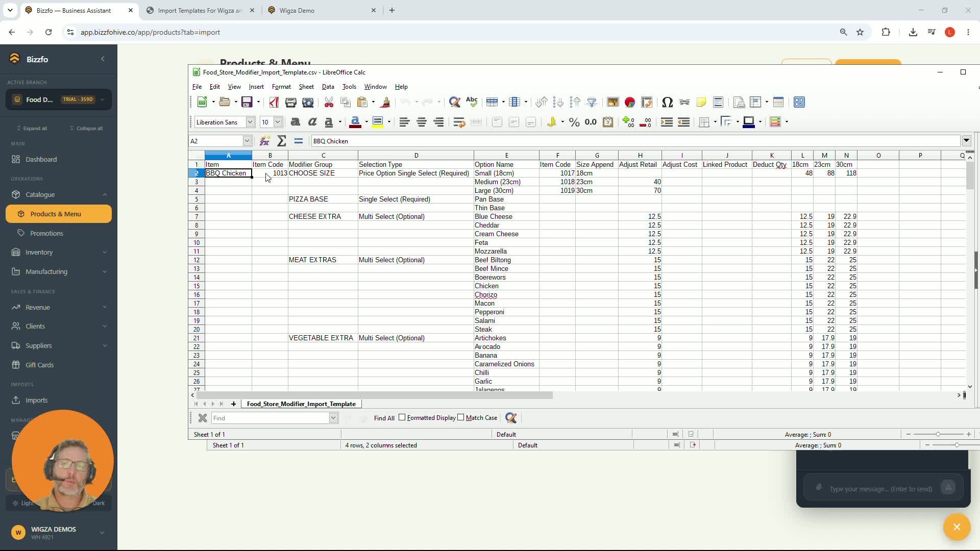Image resolution: width=980 pixels, height=551 pixels.
Task: Open Print Preview icon
Action: [x=308, y=103]
